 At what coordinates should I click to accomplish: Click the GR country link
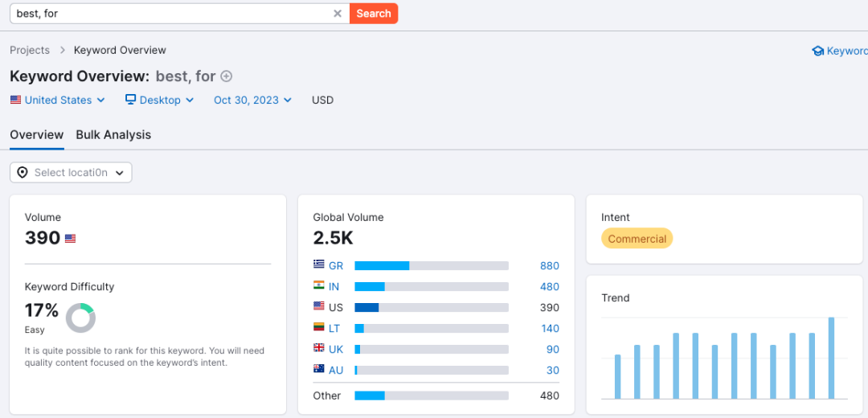point(335,266)
